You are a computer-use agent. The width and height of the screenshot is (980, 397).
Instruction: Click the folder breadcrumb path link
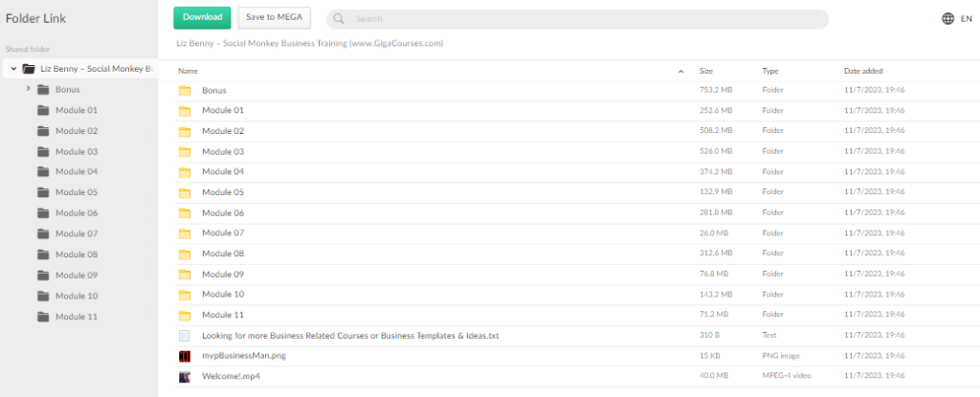(309, 44)
